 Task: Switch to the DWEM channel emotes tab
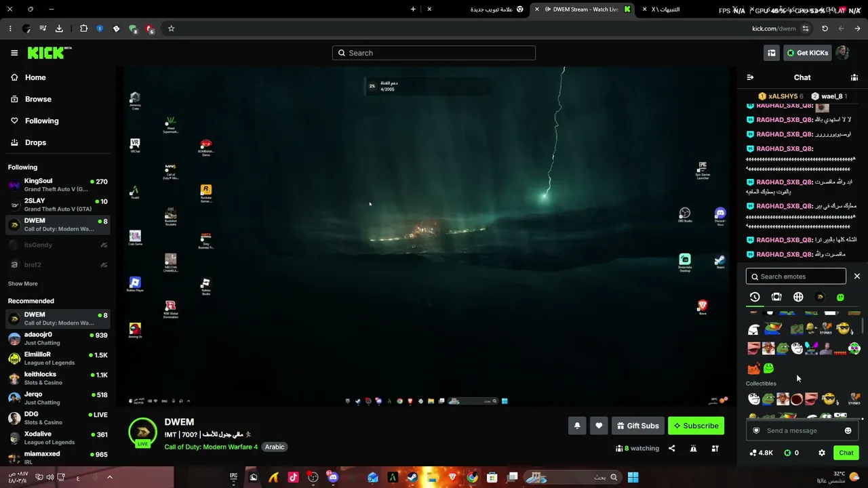820,297
